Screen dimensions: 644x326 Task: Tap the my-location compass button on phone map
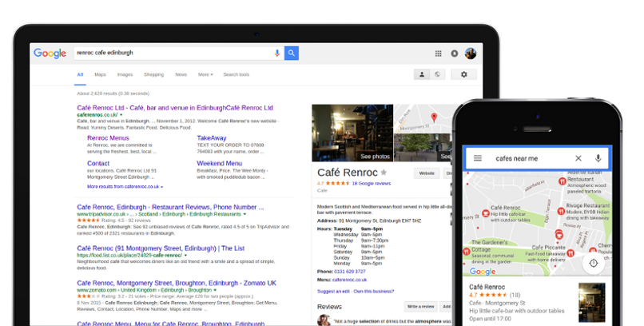[593, 263]
